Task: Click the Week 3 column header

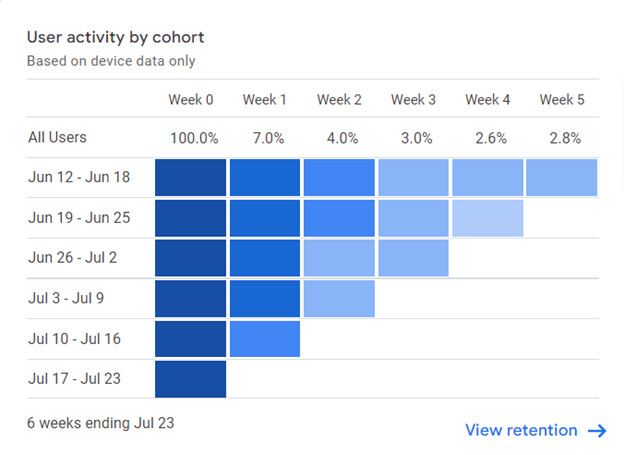Action: [413, 100]
